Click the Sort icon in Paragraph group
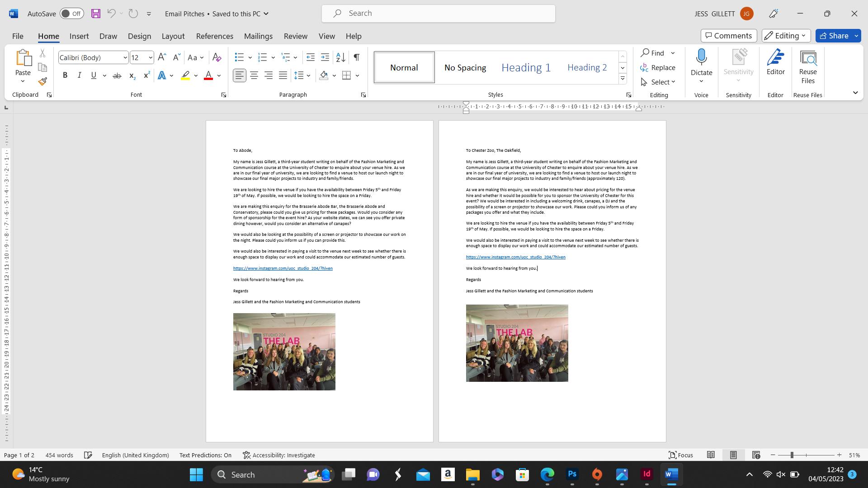Viewport: 868px width, 488px height. 341,57
